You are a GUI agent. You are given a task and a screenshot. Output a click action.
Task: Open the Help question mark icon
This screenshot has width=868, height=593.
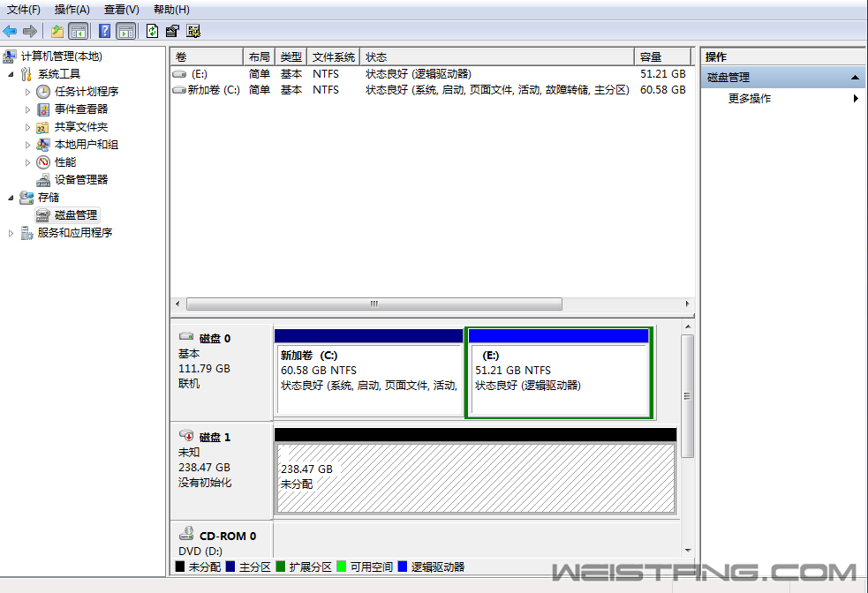[x=104, y=31]
